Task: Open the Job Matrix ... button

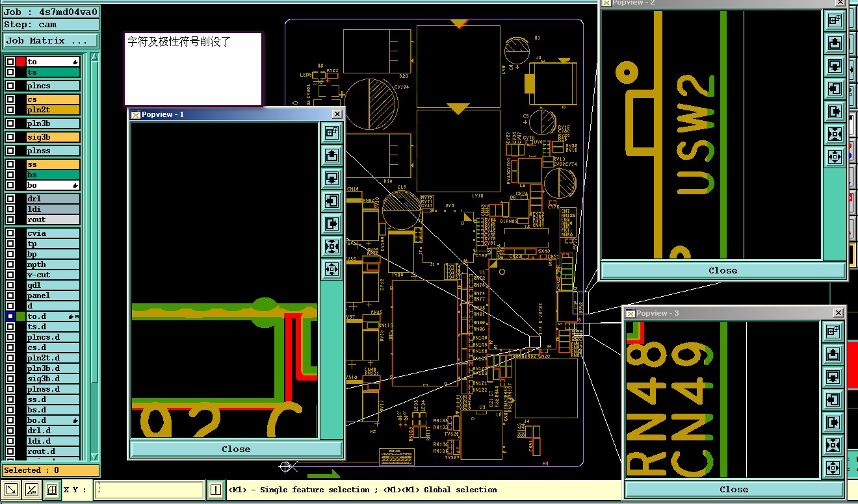Action: click(50, 40)
